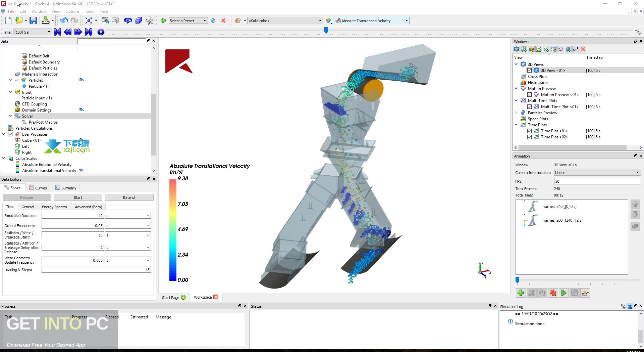Viewport: 644px width, 352px height.
Task: Click the Windows panel horizontal scrollbar
Action: click(572, 147)
